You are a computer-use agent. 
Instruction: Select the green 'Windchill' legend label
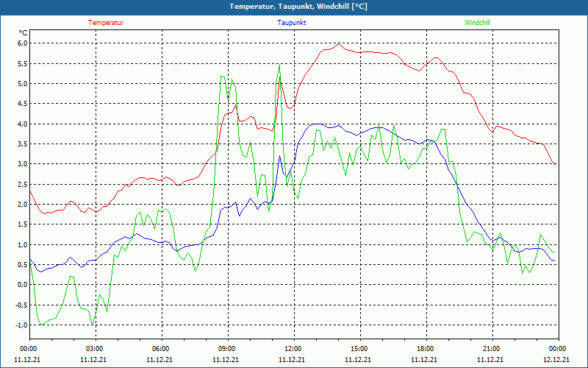(x=477, y=23)
